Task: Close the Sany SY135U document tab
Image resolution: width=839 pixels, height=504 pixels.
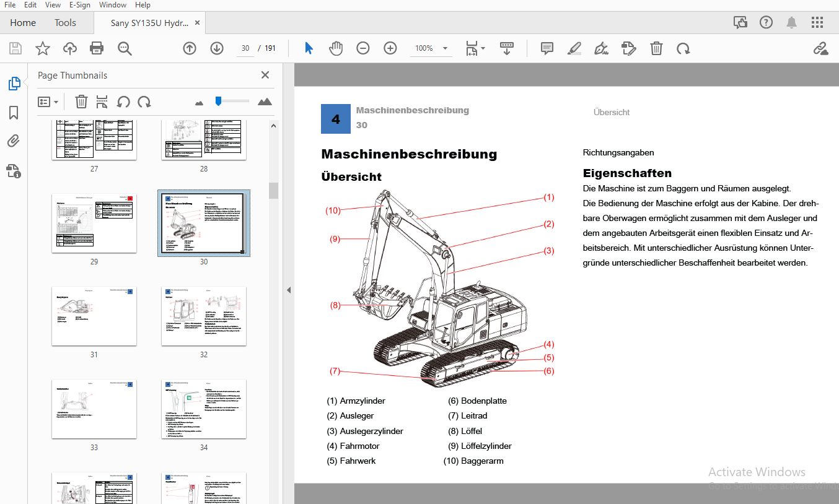Action: coord(198,23)
